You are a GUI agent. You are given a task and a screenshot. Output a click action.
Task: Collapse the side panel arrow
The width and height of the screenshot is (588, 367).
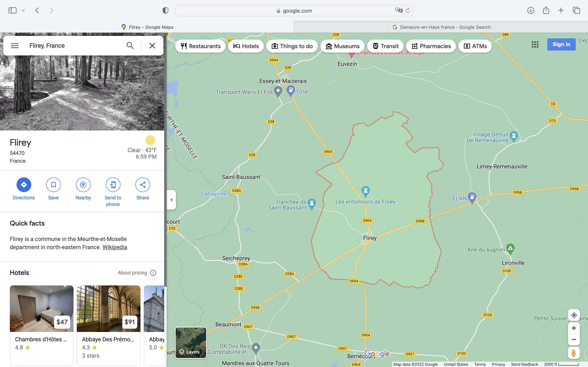point(171,200)
